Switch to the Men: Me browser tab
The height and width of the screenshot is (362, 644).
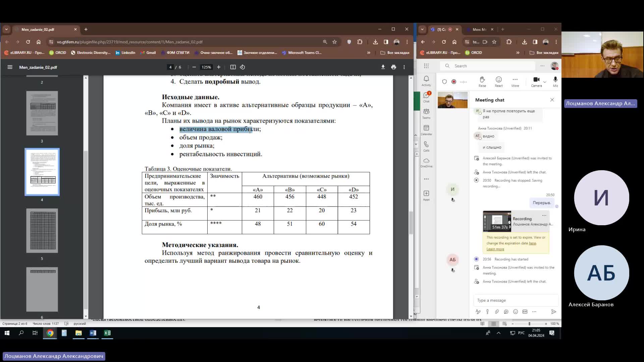click(480, 29)
